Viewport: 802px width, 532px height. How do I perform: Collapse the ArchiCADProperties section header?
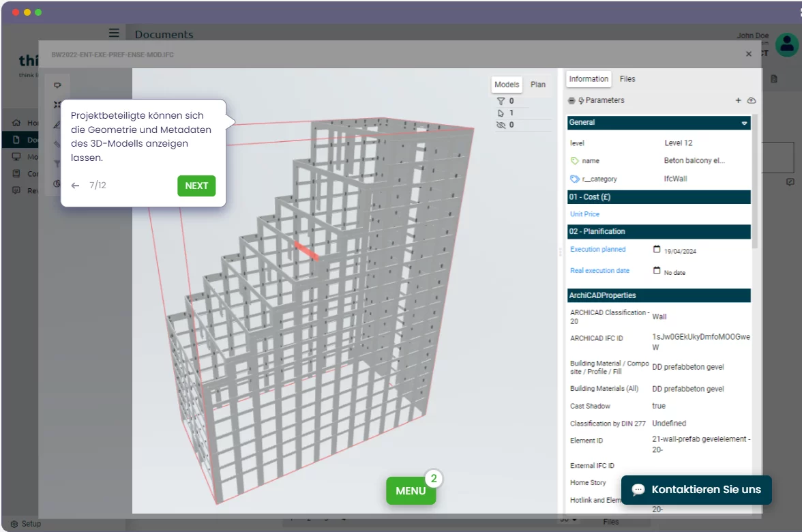point(658,295)
